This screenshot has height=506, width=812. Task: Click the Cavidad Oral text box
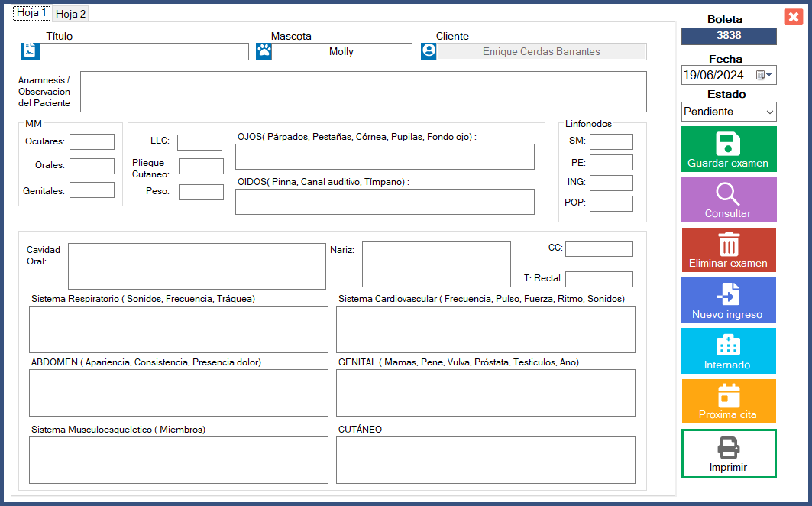click(x=197, y=267)
